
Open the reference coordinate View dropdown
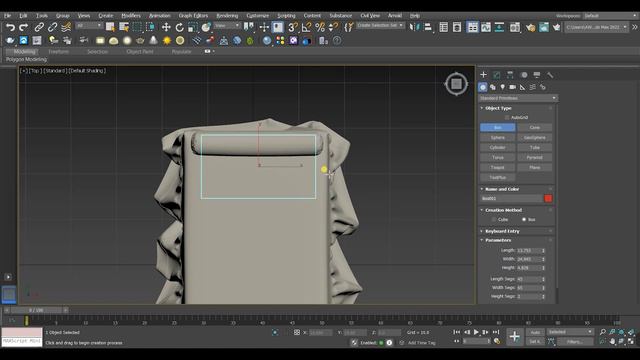[227, 26]
